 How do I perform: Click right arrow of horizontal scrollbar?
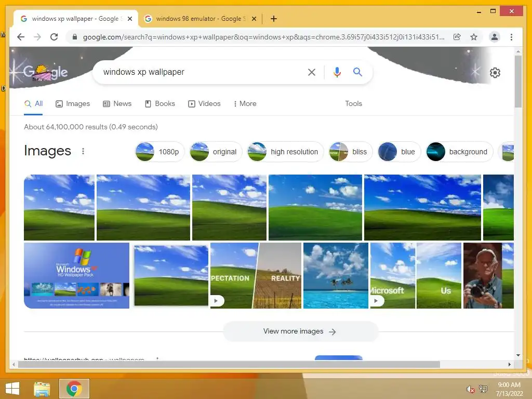pyautogui.click(x=509, y=364)
